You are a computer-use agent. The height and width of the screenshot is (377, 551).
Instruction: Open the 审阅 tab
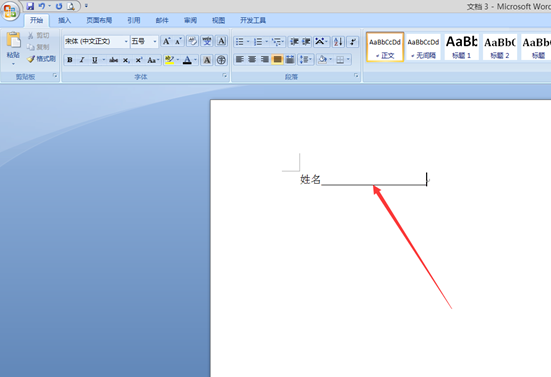pyautogui.click(x=190, y=20)
